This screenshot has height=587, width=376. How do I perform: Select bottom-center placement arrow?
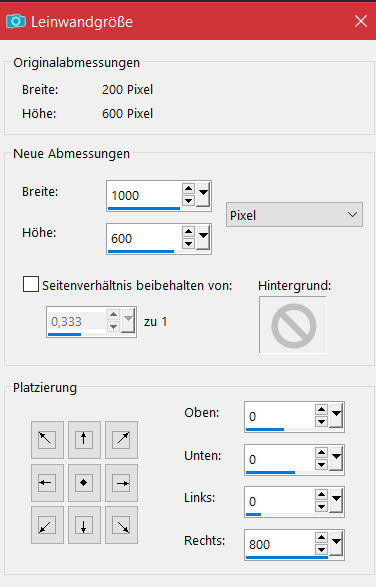click(84, 525)
